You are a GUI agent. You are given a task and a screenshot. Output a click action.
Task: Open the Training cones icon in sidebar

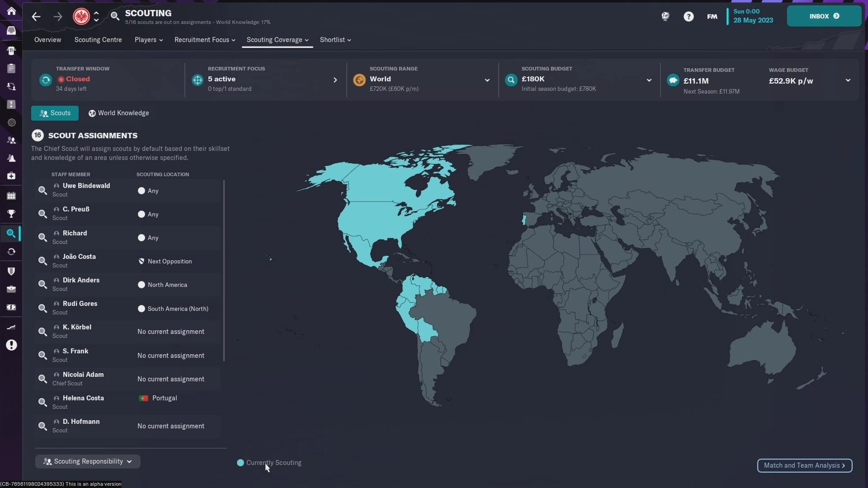[x=11, y=158]
